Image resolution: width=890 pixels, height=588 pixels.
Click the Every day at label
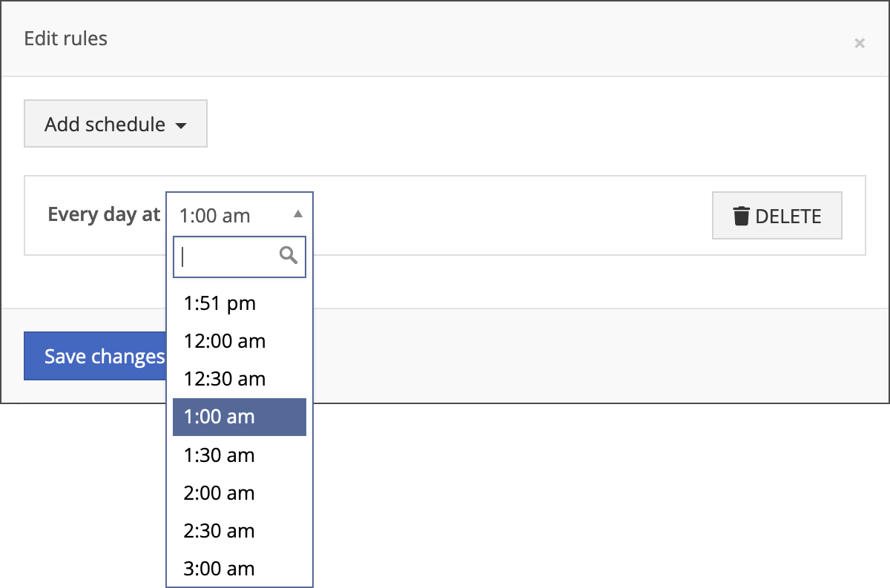(x=104, y=214)
